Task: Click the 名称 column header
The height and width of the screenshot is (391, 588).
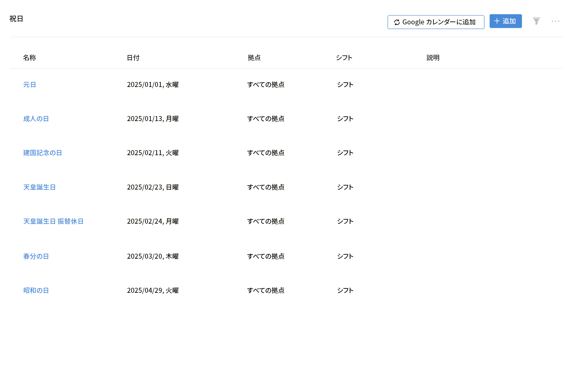Action: pos(29,58)
